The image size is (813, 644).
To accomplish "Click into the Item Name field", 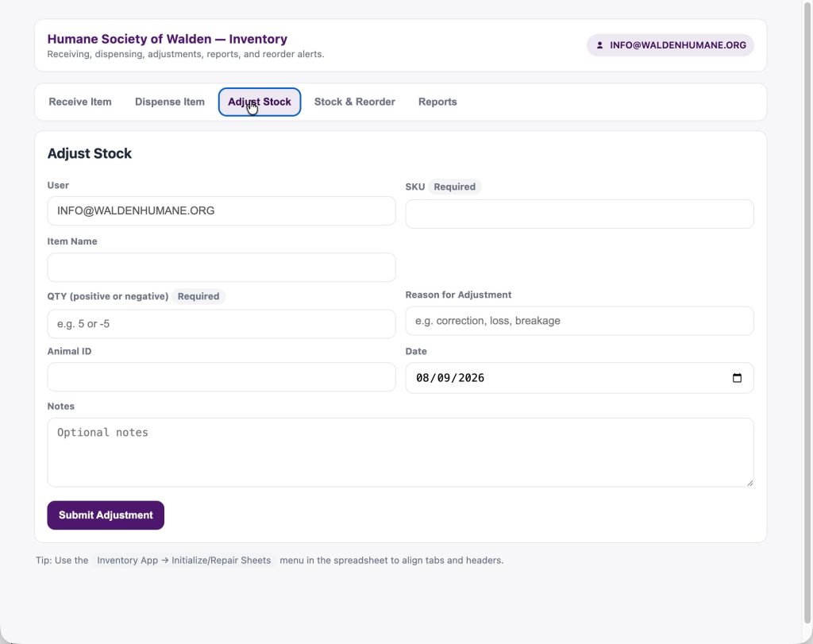I will click(222, 267).
